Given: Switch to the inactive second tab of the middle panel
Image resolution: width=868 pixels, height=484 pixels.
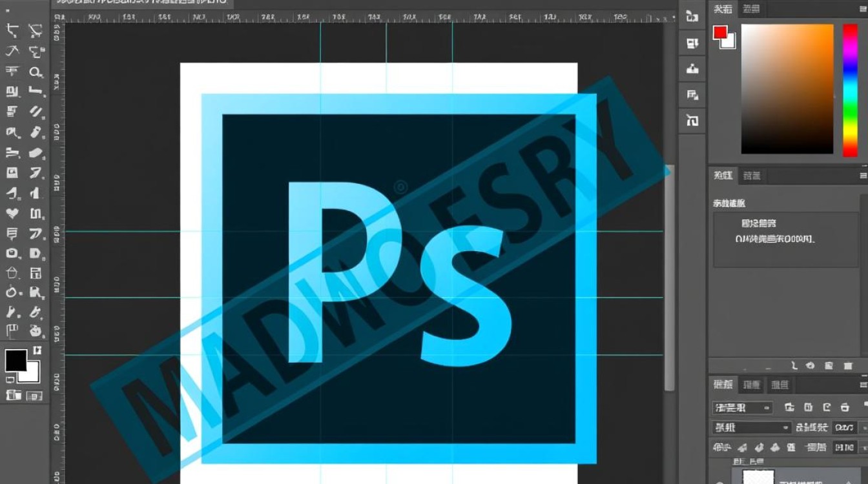Looking at the screenshot, I should click(751, 176).
